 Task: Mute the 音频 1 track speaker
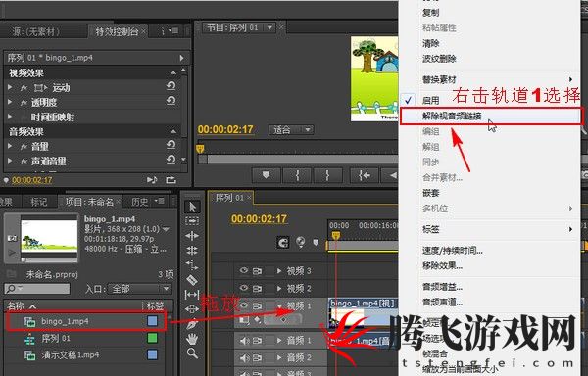click(244, 340)
